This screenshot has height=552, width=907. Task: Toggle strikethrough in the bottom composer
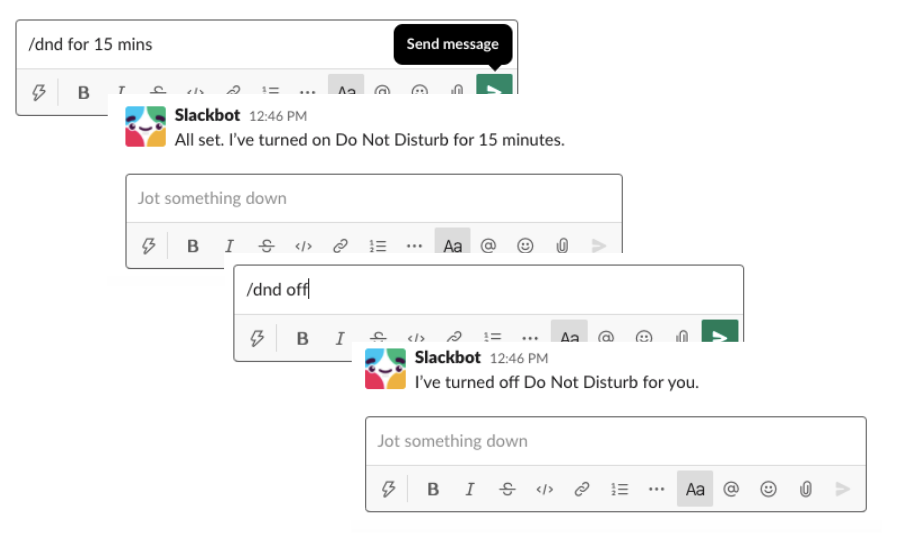[507, 489]
